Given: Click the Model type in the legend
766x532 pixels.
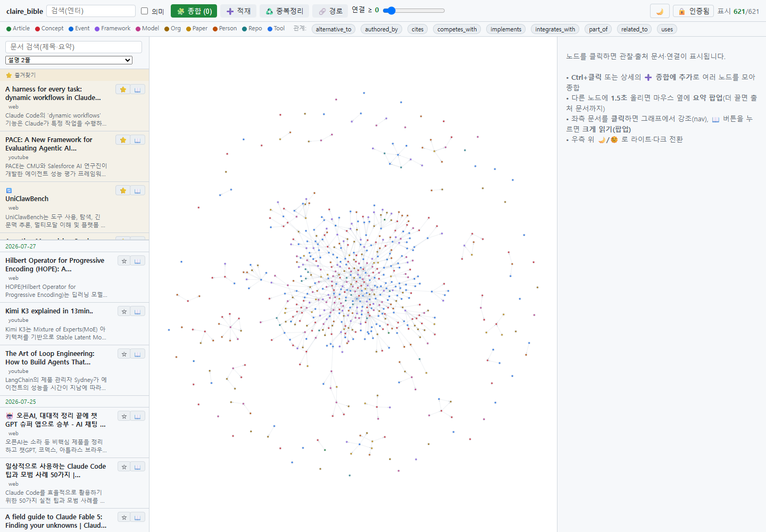Looking at the screenshot, I should 147,29.
